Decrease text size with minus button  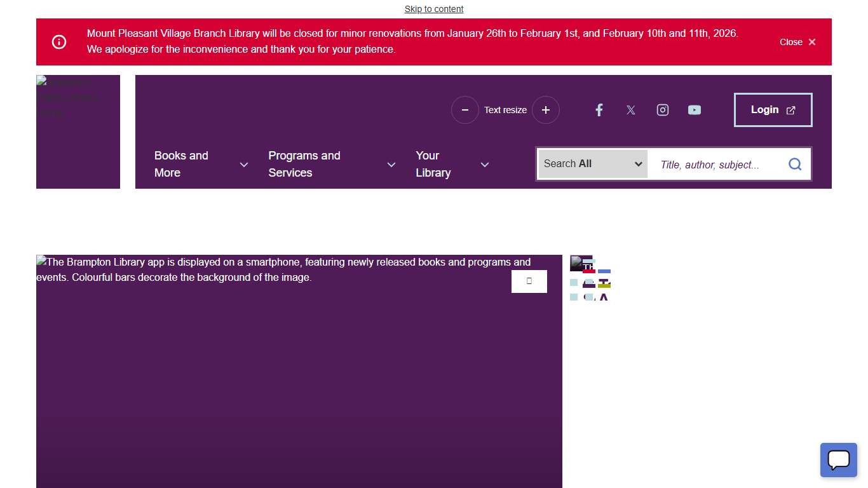pos(465,110)
